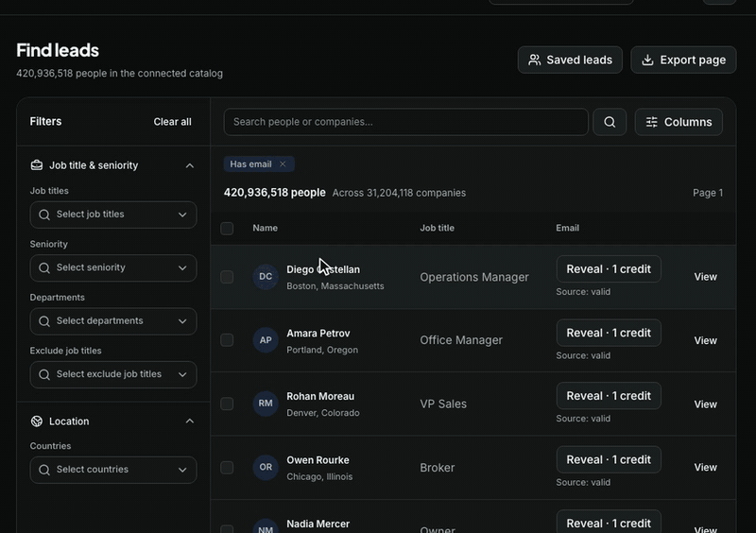Reveal Nadia Mercer's email for 1 credit
This screenshot has height=533, width=756.
(x=609, y=522)
